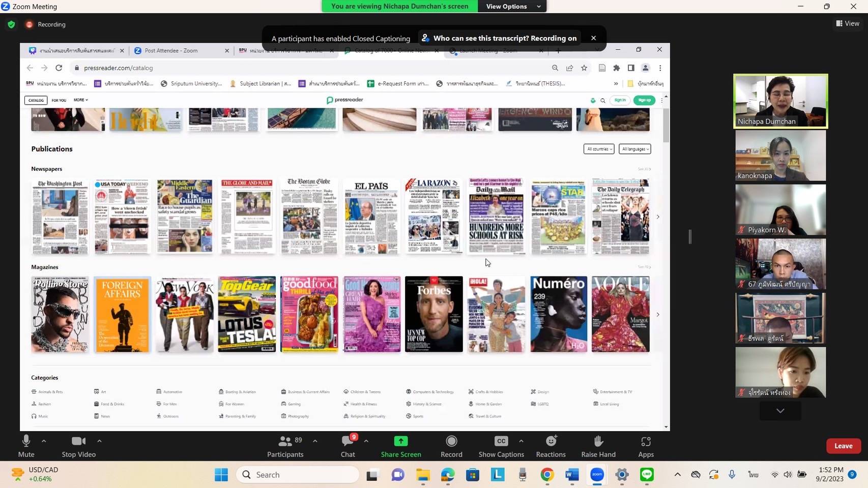
Task: Click the Record icon
Action: tap(451, 441)
